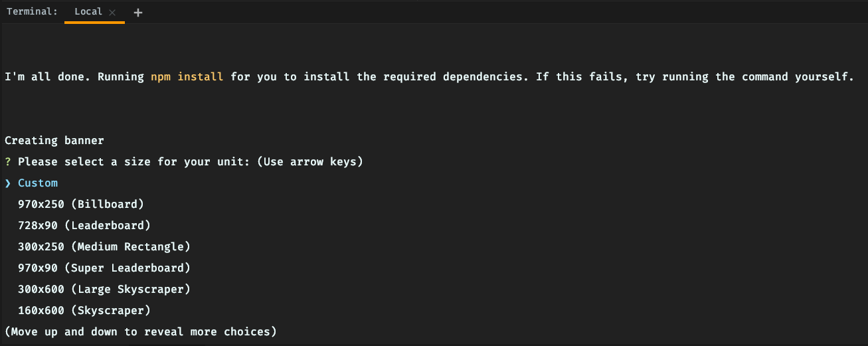The width and height of the screenshot is (868, 346).
Task: Select the Custom size option
Action: pyautogui.click(x=38, y=183)
